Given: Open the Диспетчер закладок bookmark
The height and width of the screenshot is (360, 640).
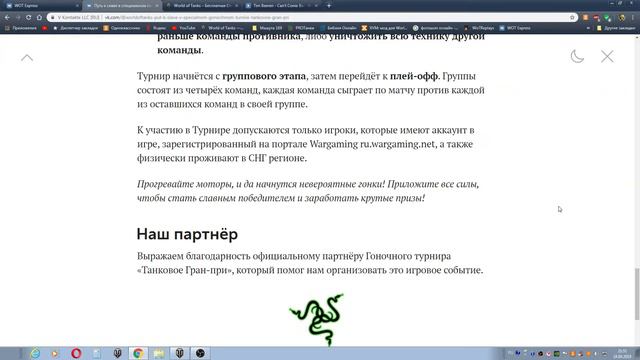Looking at the screenshot, I should 76,28.
